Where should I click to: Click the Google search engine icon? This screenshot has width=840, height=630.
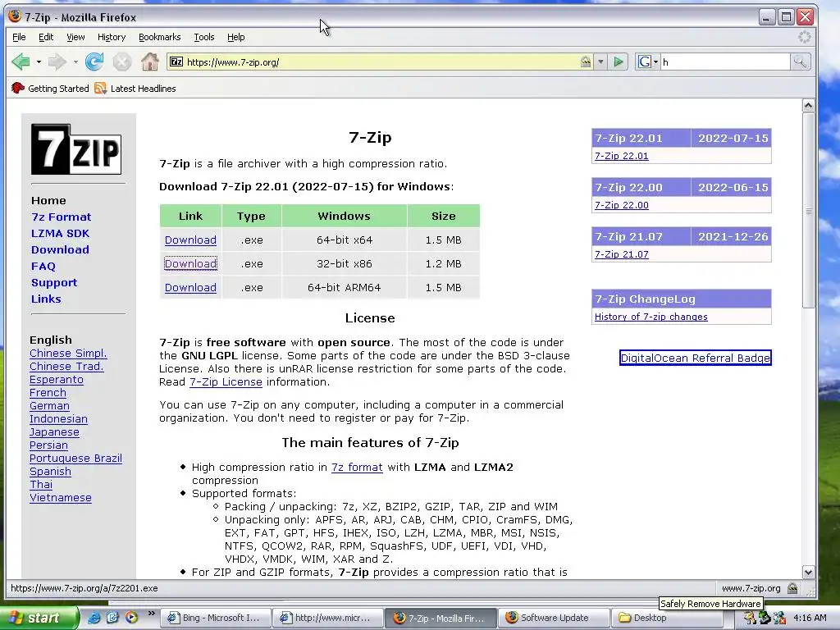(x=644, y=62)
